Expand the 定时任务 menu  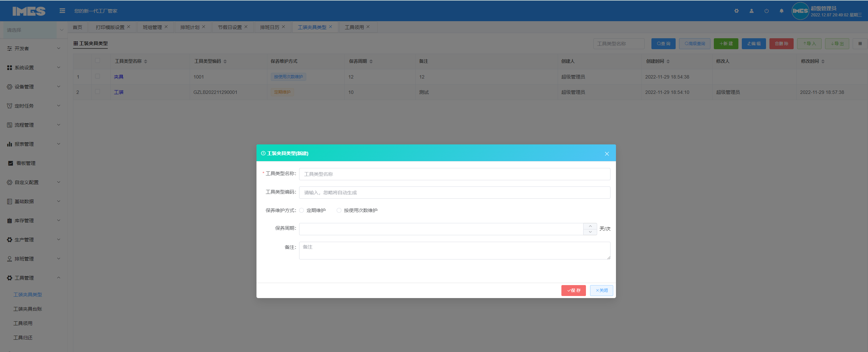(x=33, y=106)
